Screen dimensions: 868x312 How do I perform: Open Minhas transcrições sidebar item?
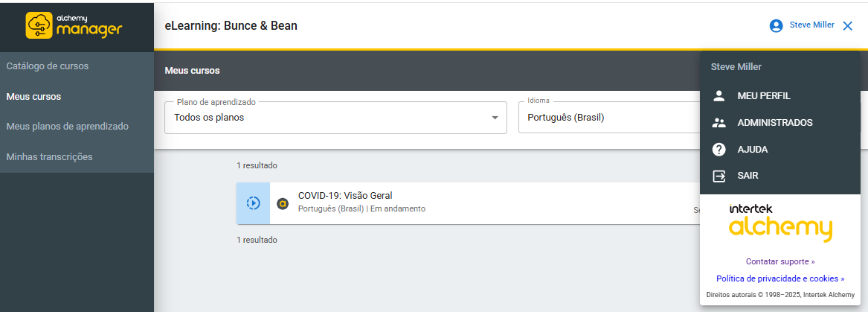[50, 157]
